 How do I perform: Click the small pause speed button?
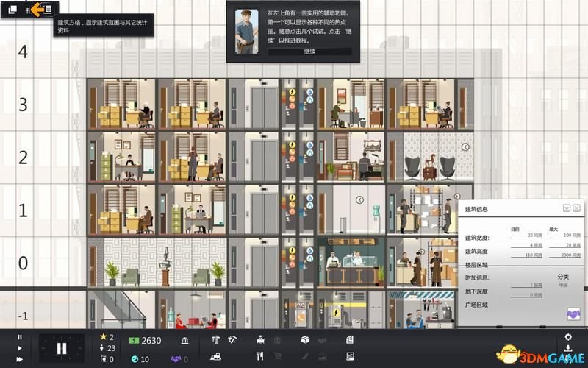click(x=20, y=337)
